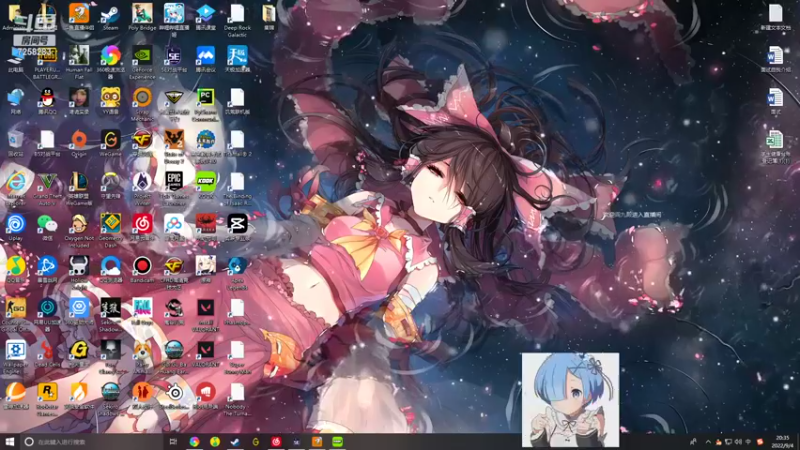800x450 pixels.
Task: Open NetEase Cloud Music desktop shortcut
Action: coord(142,228)
